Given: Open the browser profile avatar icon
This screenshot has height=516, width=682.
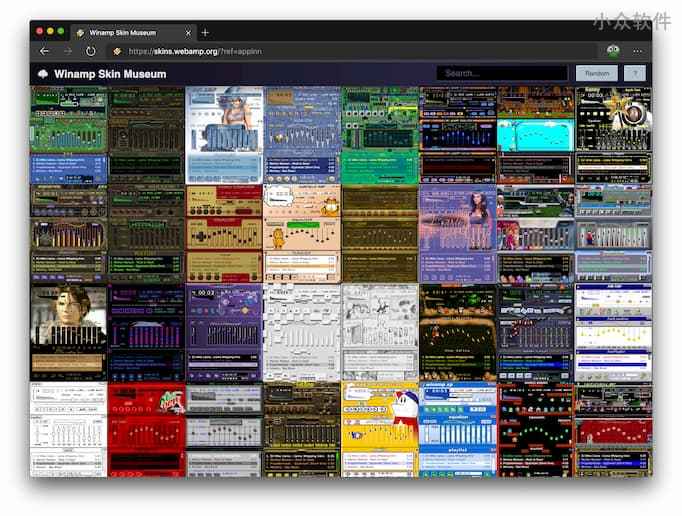Looking at the screenshot, I should (x=613, y=51).
